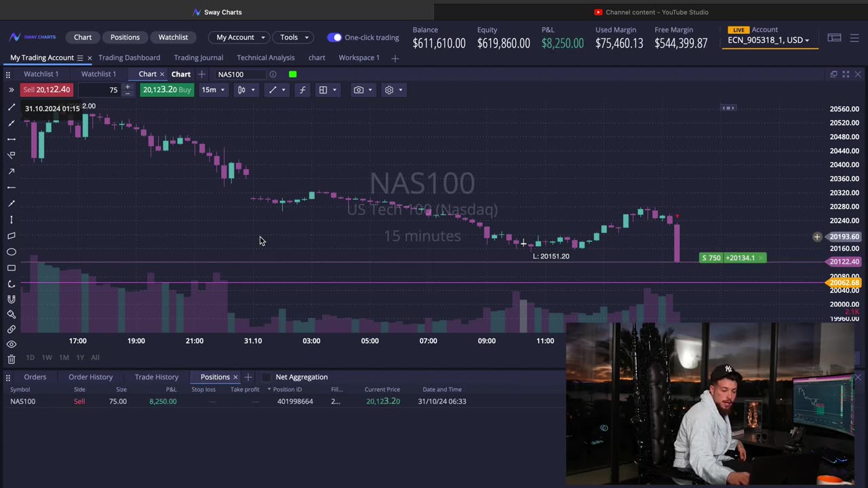Open the chart layout grid dropdown
868x488 pixels.
pos(328,89)
